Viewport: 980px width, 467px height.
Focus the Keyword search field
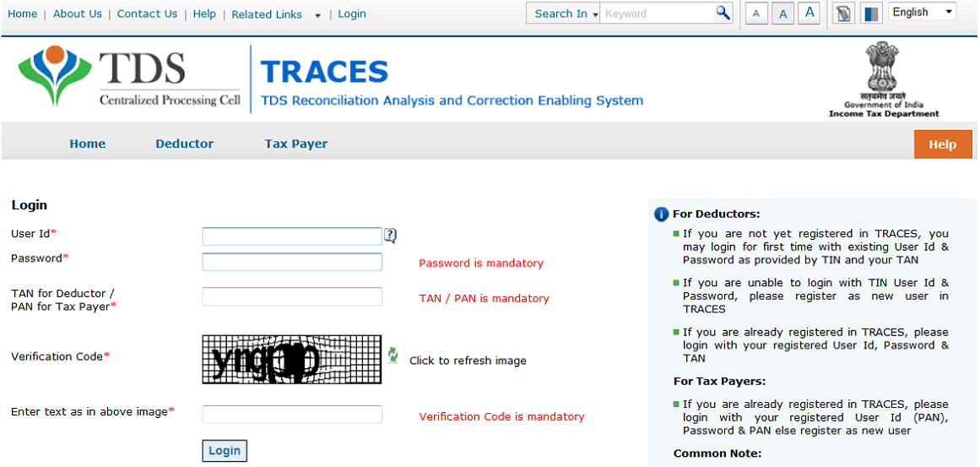pos(658,14)
